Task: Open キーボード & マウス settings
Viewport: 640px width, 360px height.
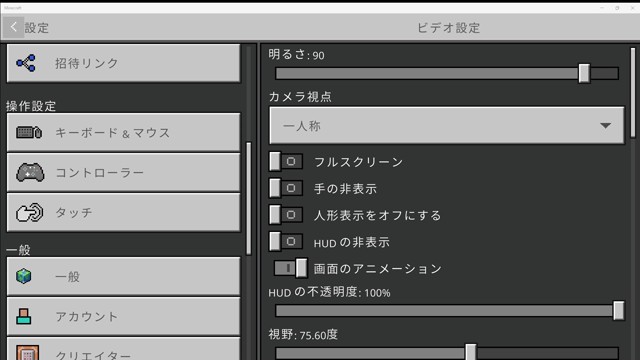Action: [x=123, y=132]
